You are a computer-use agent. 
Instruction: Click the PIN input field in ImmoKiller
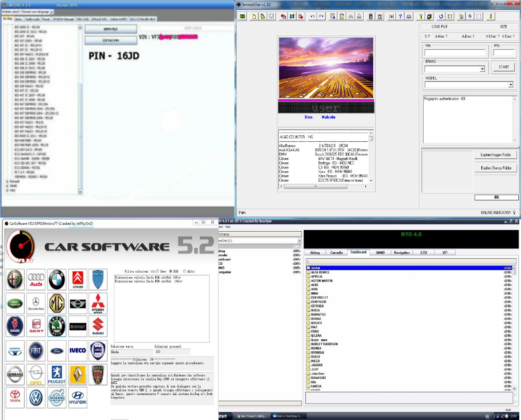(x=504, y=53)
